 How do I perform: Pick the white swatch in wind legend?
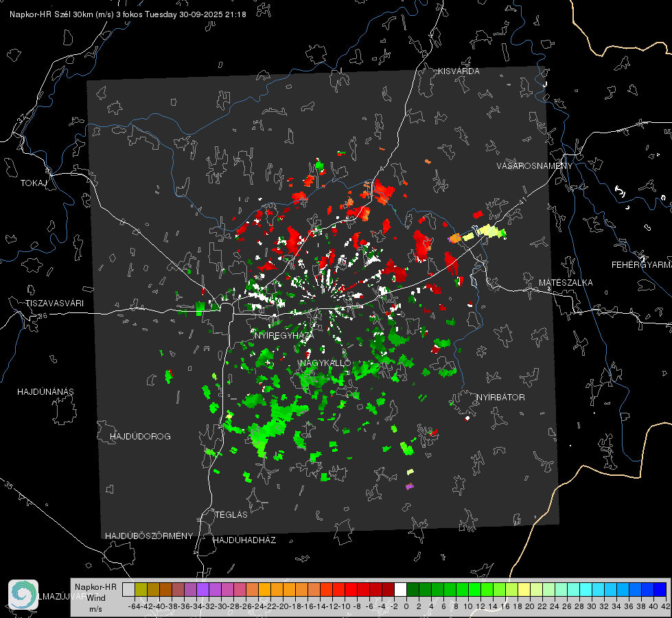click(x=400, y=589)
